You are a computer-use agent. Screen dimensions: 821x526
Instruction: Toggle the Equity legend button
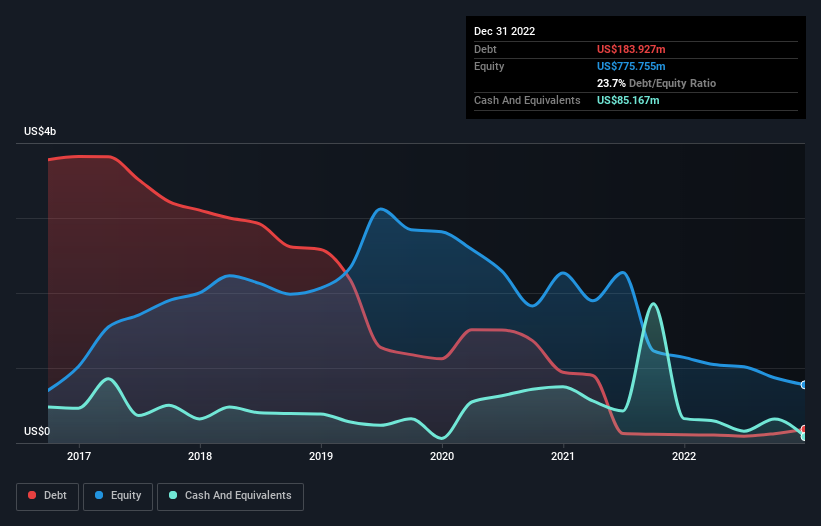[118, 496]
